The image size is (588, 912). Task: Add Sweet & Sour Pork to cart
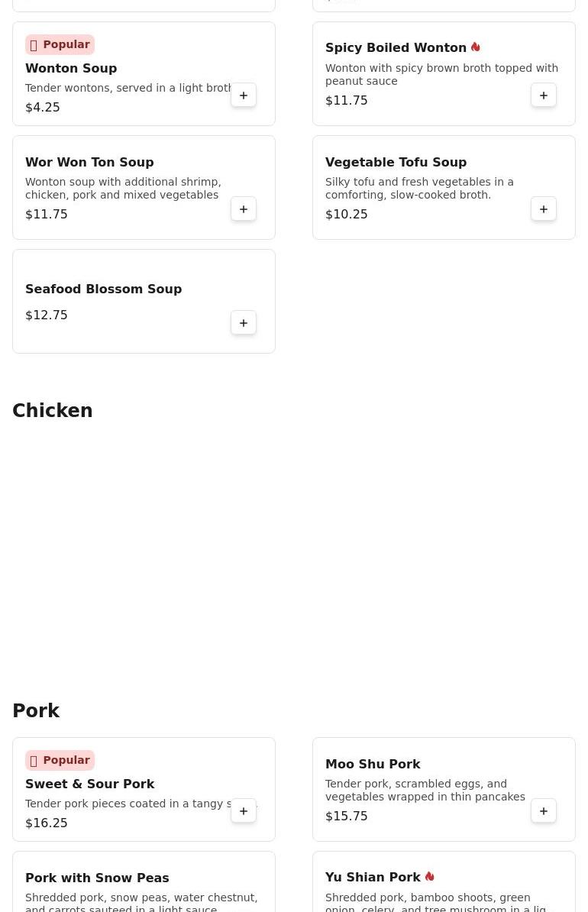click(244, 811)
